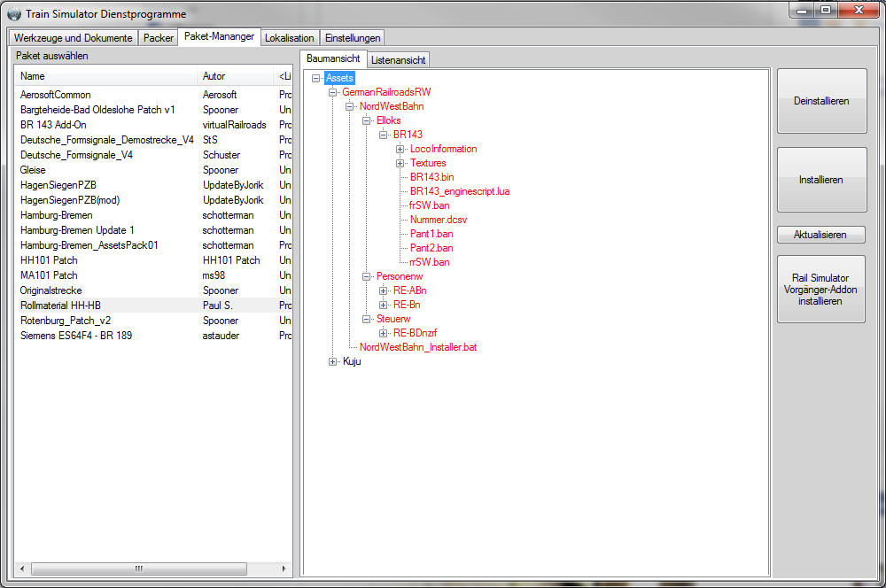
Task: Select the frSW.ban file
Action: [x=430, y=205]
